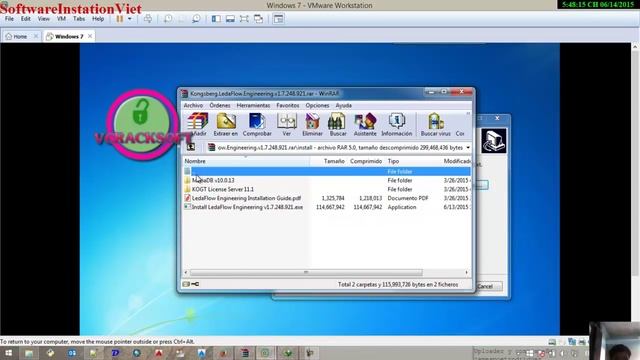Screen dimensions: 640x360
Task: Open the Favoritos menu
Action: pos(287,105)
